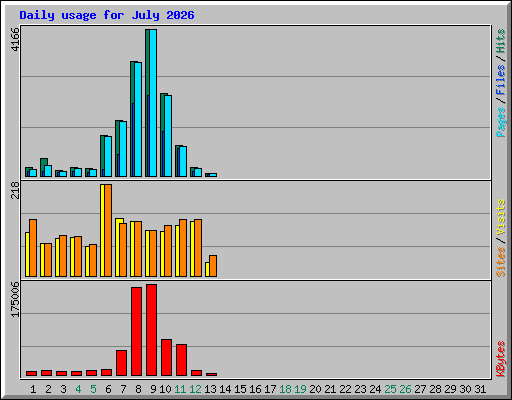Click the cyan hits bar for day 11
512x400 pixels.
coord(183,161)
